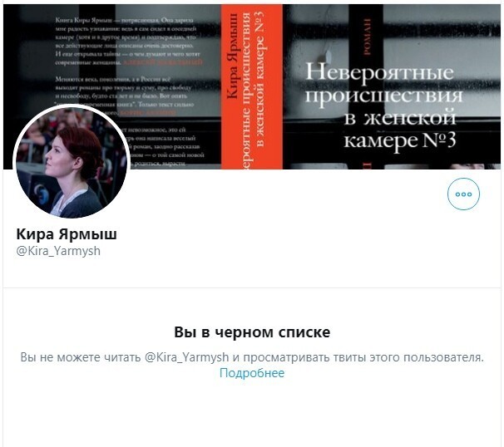Click the Подробнее link

pyautogui.click(x=252, y=373)
